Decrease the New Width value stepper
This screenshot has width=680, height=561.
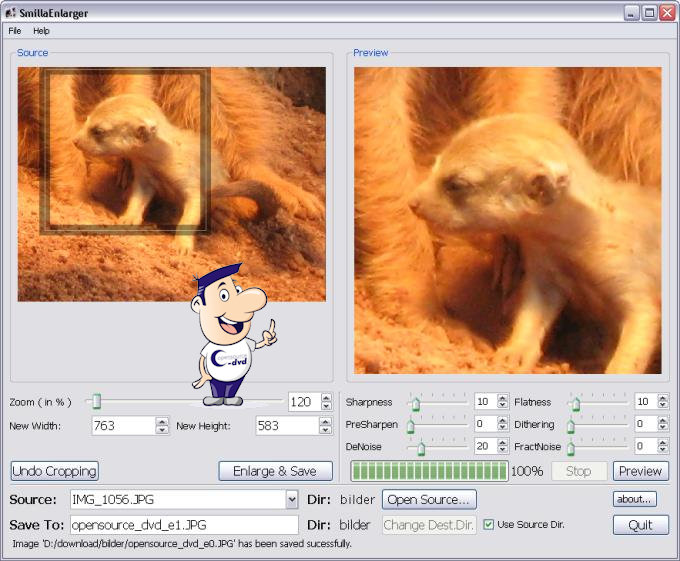(x=162, y=430)
